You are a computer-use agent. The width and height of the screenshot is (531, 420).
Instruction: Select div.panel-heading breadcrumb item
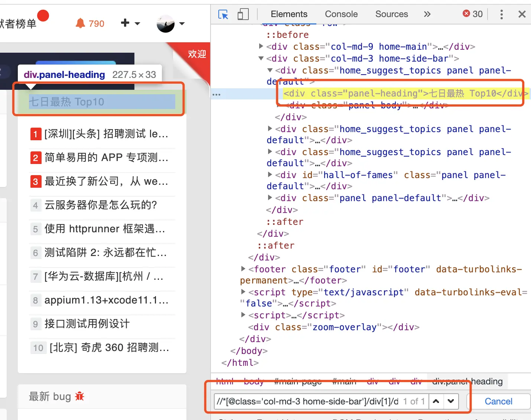(467, 381)
